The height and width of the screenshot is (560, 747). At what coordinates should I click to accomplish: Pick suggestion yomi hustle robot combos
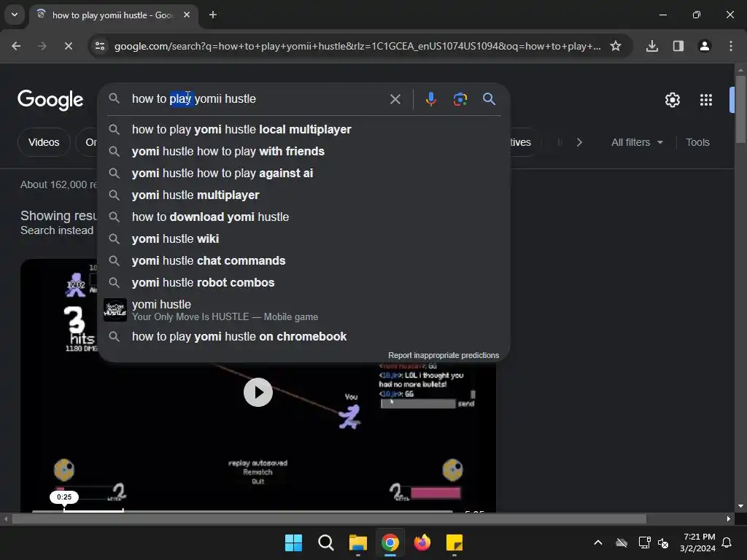[x=304, y=283]
